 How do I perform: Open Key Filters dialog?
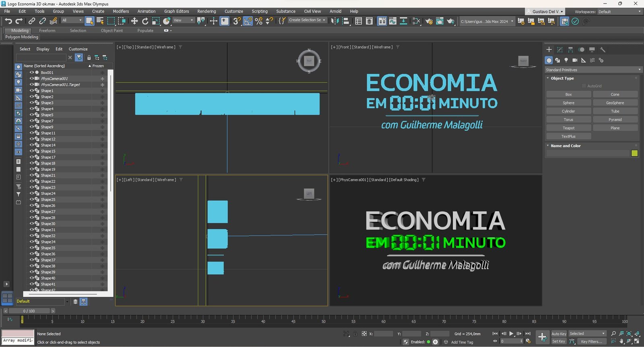[x=591, y=342]
